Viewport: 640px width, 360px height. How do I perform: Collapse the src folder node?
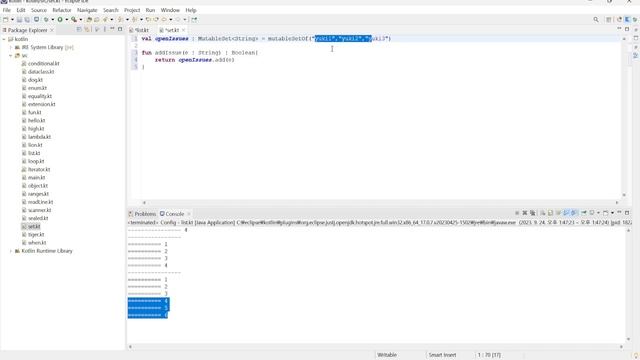[11, 56]
